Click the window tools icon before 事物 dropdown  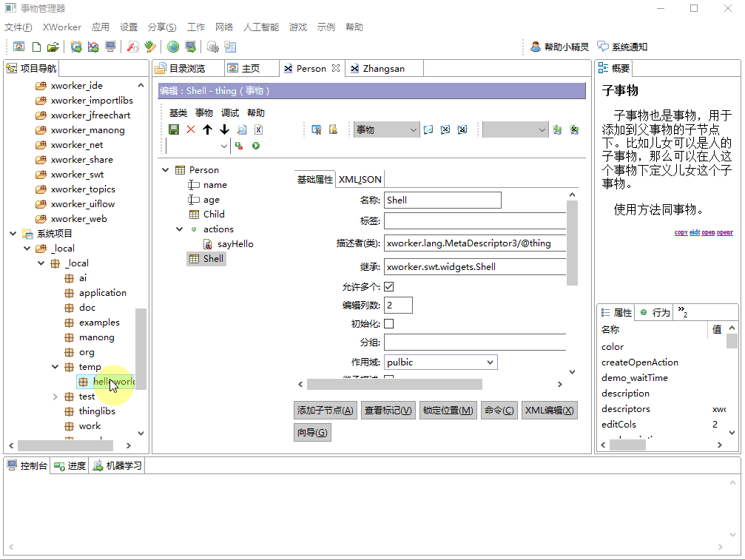[x=317, y=129]
